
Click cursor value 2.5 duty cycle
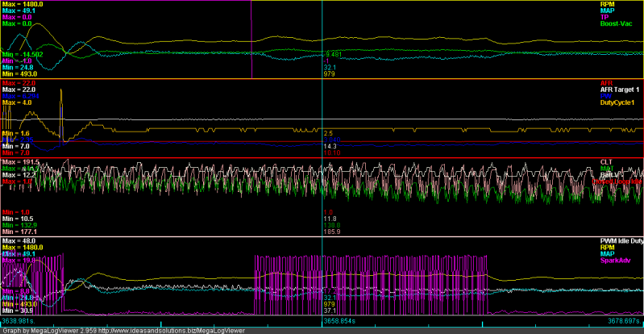328,133
